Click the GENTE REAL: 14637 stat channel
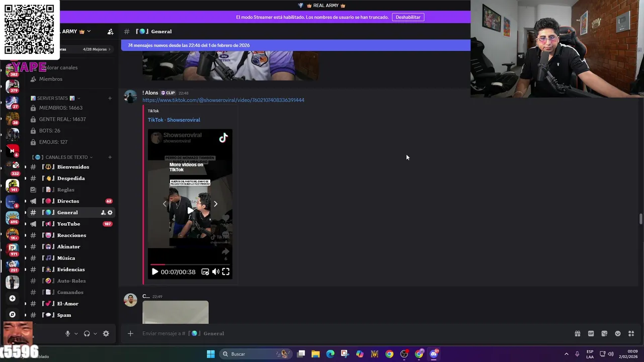The height and width of the screenshot is (362, 644). 71,119
